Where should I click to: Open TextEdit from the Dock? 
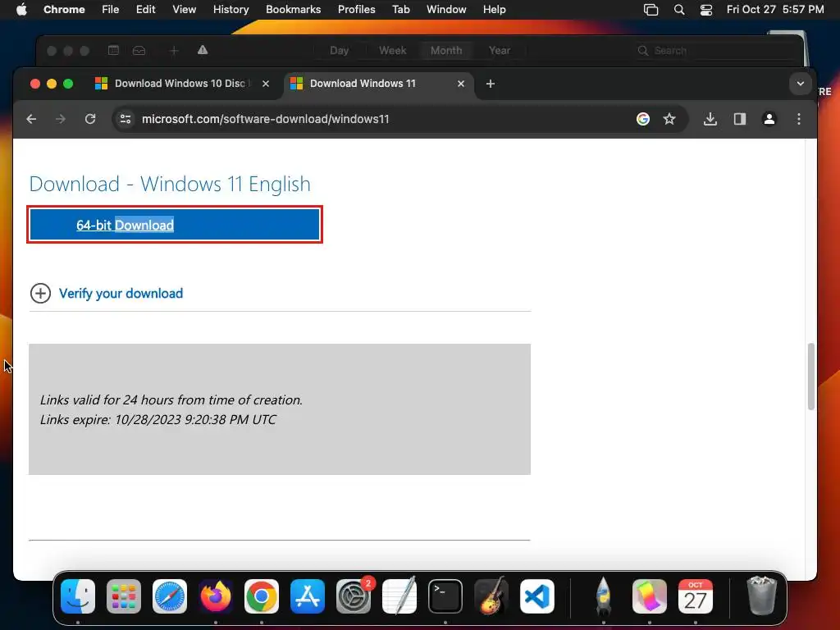[x=399, y=596]
